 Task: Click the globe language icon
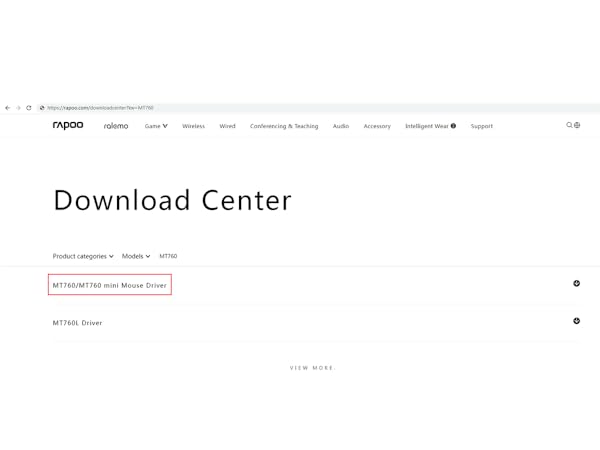577,125
